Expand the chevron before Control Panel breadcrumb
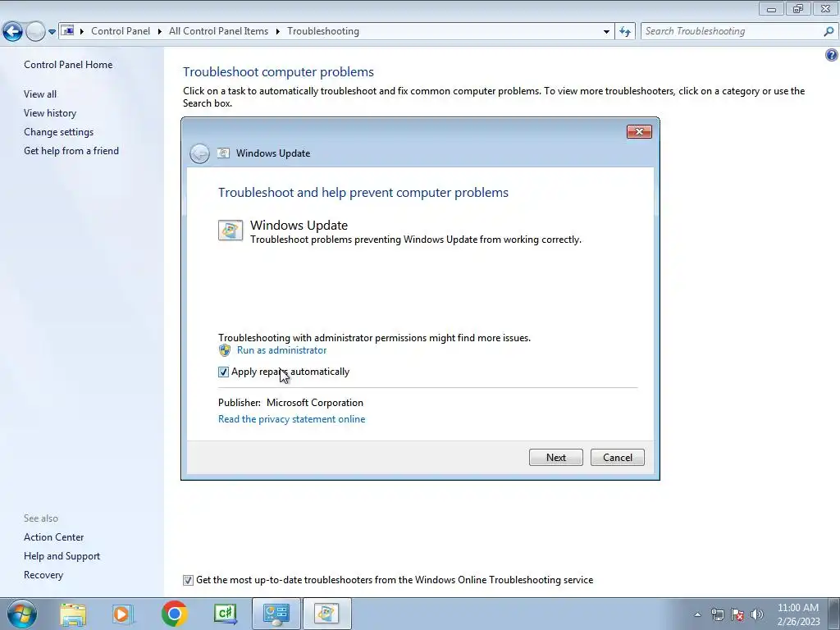Viewport: 840px width, 630px height. pyautogui.click(x=82, y=31)
